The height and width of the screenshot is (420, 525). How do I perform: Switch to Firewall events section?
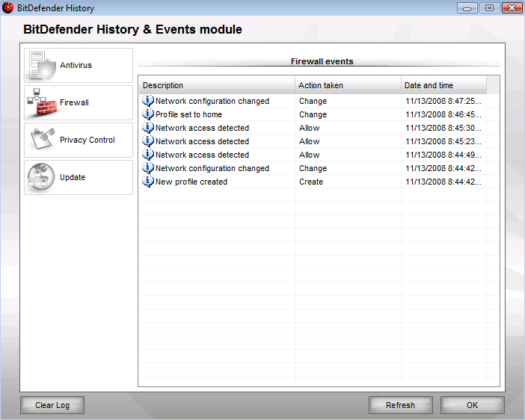79,102
